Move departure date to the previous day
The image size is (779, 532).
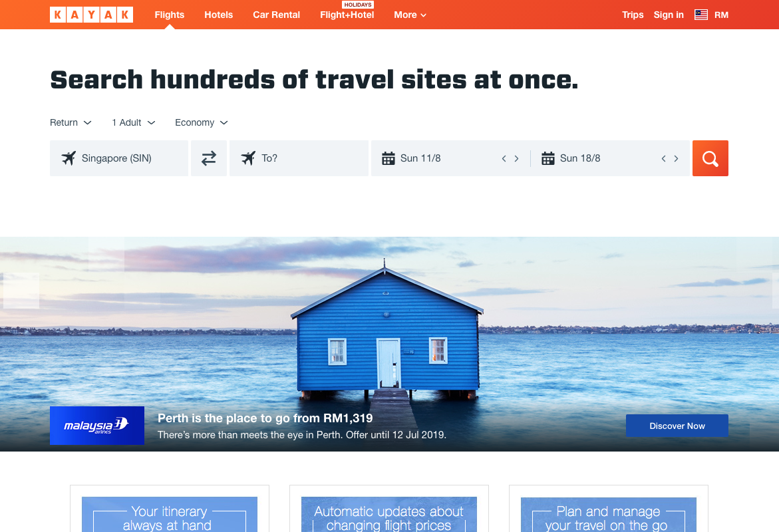pos(504,158)
